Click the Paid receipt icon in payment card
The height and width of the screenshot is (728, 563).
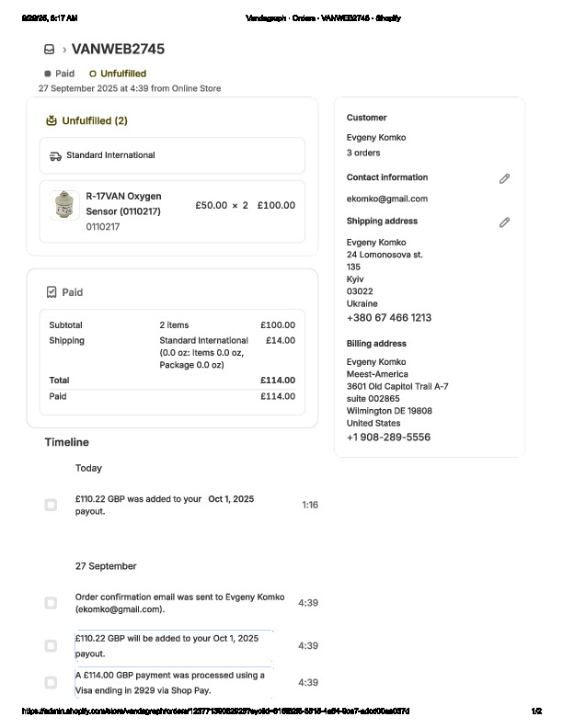[52, 292]
